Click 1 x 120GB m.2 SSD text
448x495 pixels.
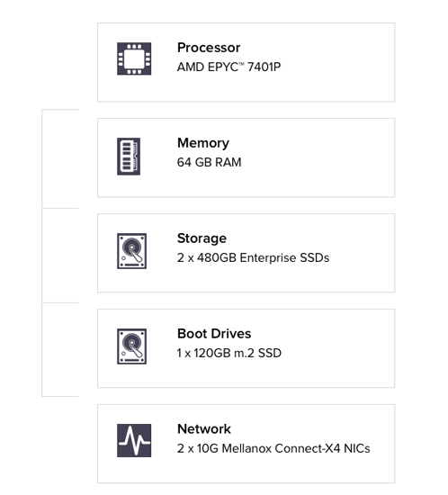(229, 353)
